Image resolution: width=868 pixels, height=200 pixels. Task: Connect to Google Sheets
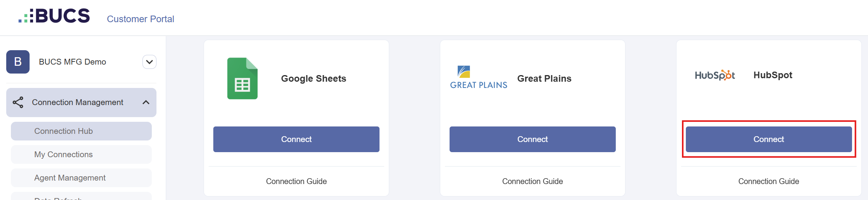click(x=296, y=139)
